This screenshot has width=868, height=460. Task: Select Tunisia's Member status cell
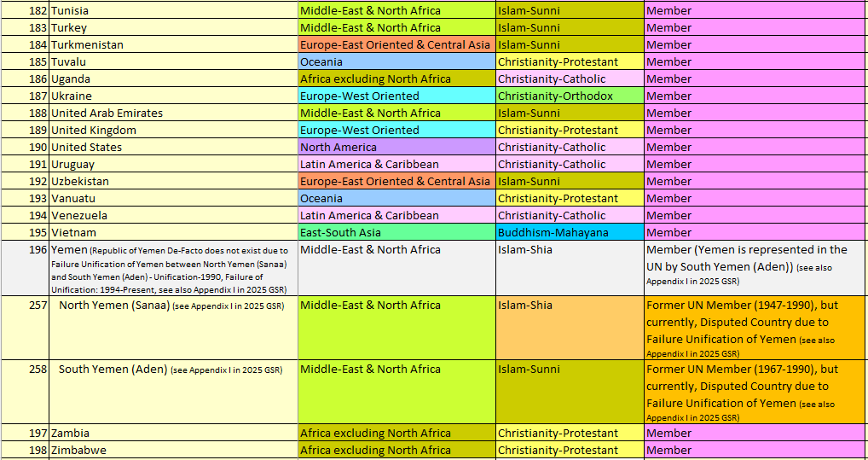click(x=756, y=10)
